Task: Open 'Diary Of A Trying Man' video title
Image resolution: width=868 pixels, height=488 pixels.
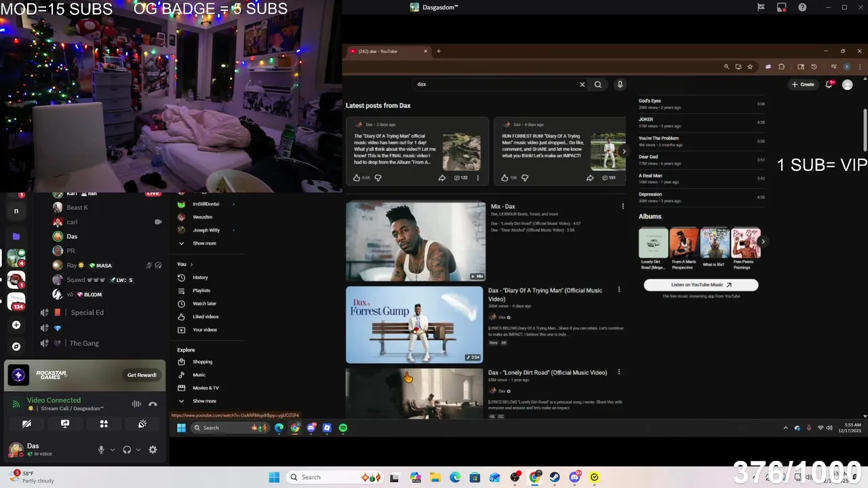Action: pyautogui.click(x=545, y=294)
